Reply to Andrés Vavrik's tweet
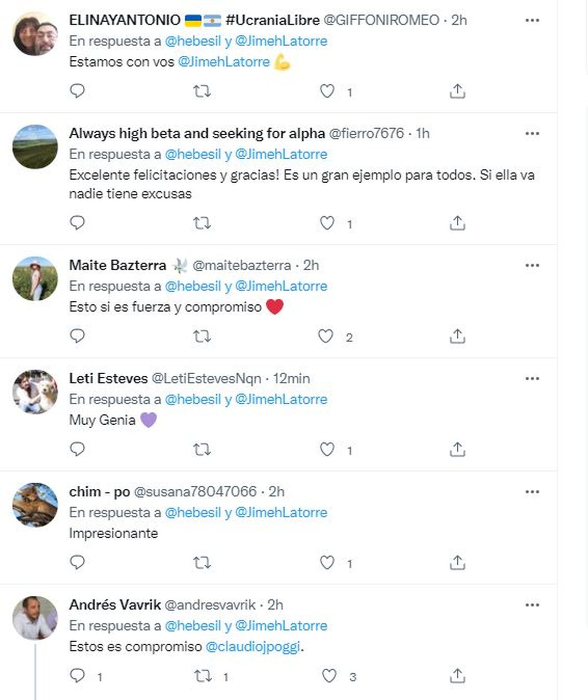Screen dimensions: 588x700 tap(77, 676)
